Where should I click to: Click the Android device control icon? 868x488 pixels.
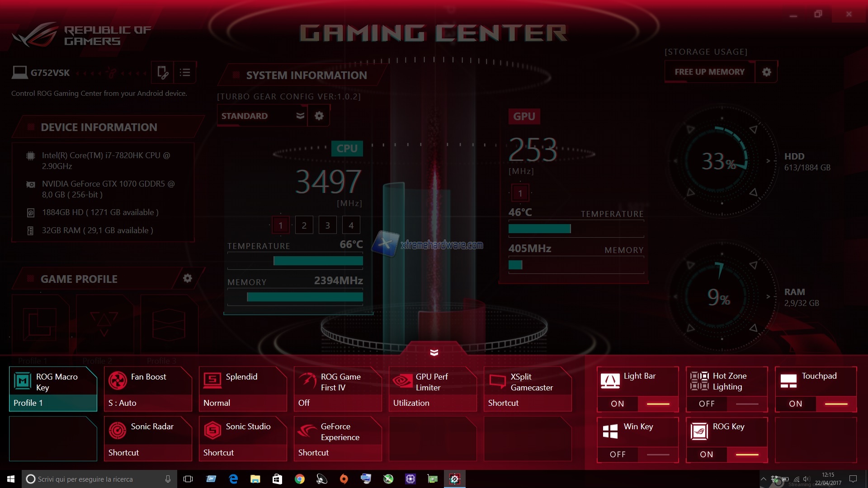click(x=163, y=72)
